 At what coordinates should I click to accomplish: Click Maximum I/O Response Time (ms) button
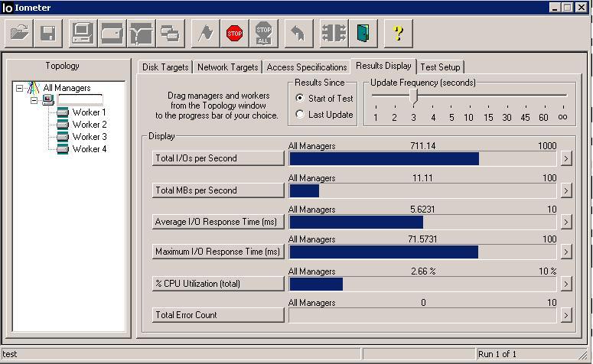pyautogui.click(x=218, y=252)
